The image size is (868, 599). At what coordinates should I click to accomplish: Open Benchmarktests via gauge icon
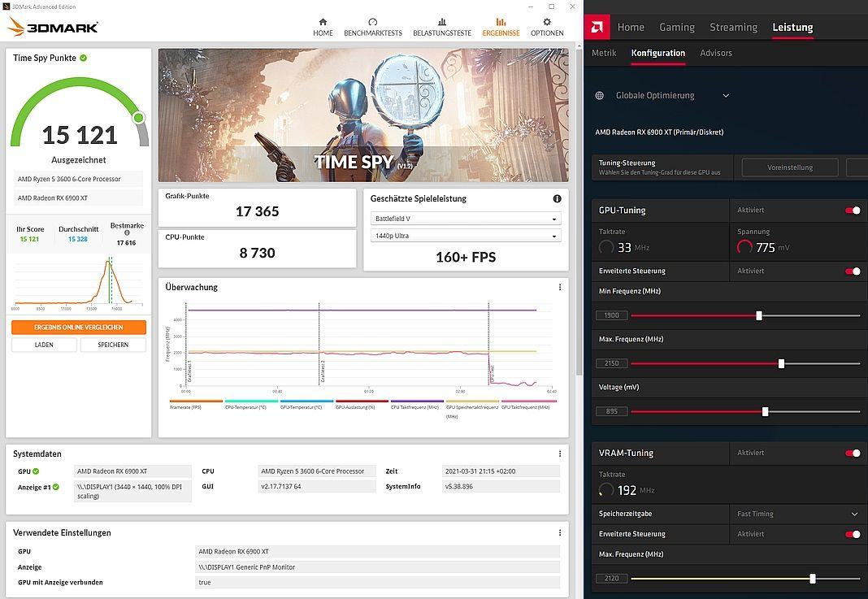click(x=372, y=22)
